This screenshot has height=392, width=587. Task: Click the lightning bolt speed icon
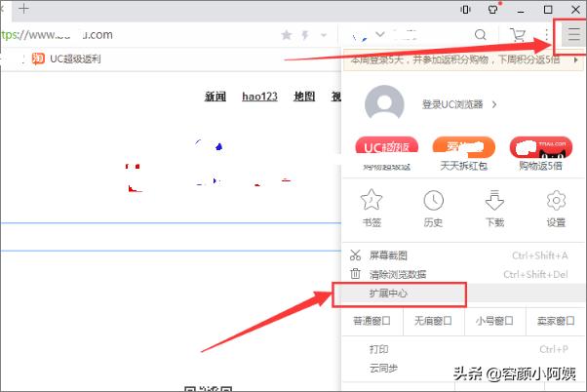[306, 35]
